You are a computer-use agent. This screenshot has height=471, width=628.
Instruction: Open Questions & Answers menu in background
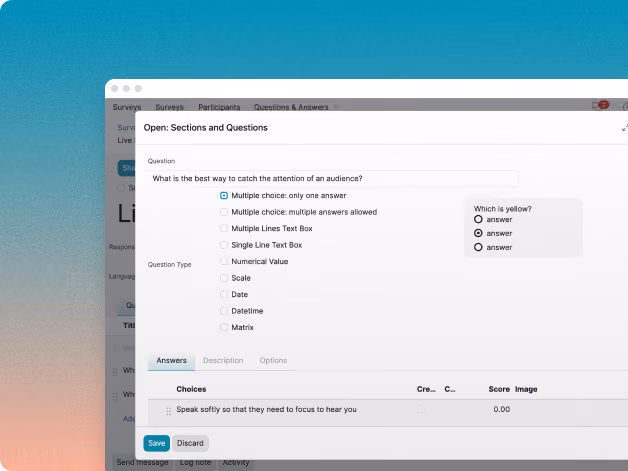(291, 107)
